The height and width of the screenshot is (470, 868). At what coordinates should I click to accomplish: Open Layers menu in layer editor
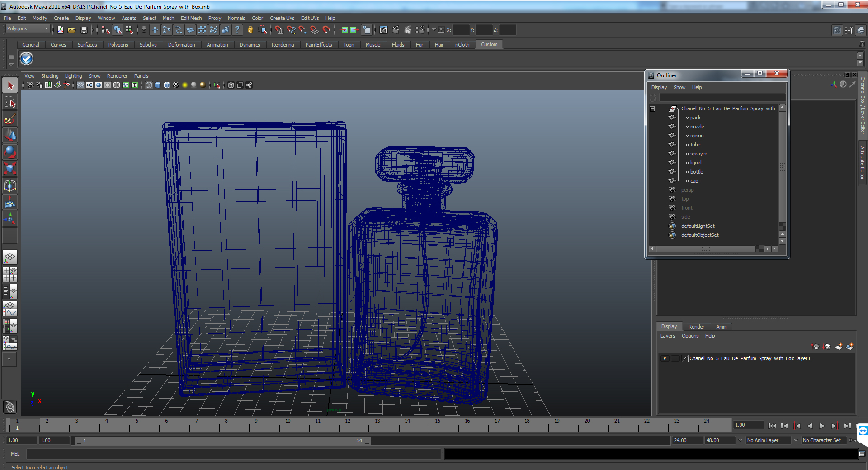tap(668, 336)
